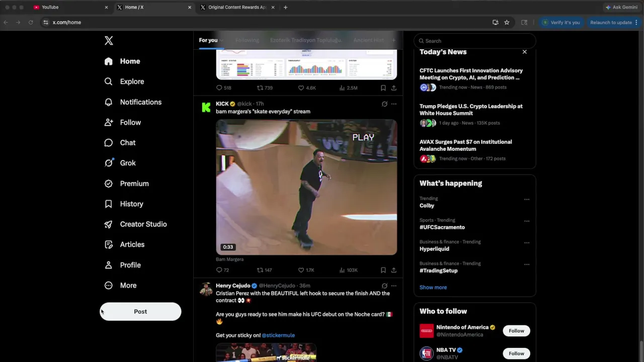Bookmark the KICK post
644x362 pixels.
[x=383, y=270]
